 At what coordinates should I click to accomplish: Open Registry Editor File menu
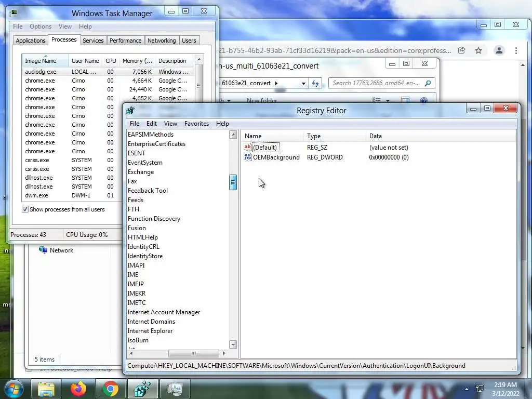tap(135, 124)
